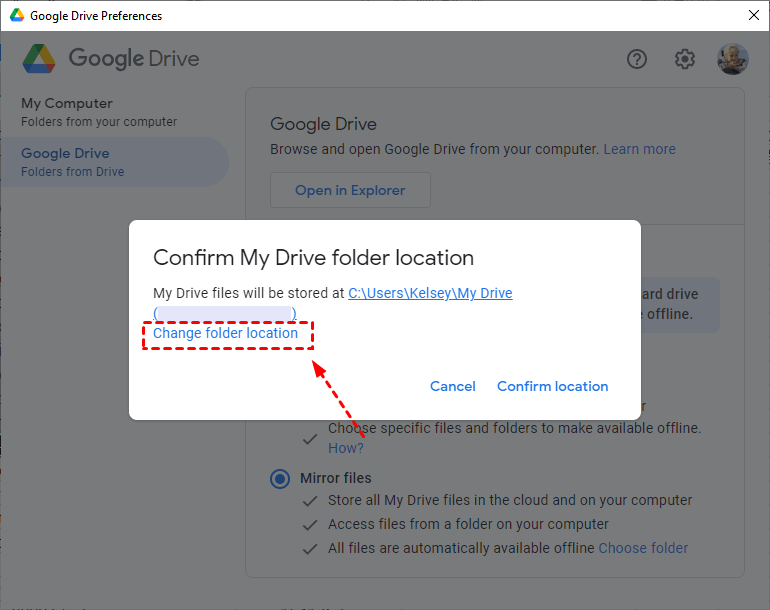This screenshot has height=610, width=770.
Task: Open the Settings gear icon
Action: [x=684, y=59]
